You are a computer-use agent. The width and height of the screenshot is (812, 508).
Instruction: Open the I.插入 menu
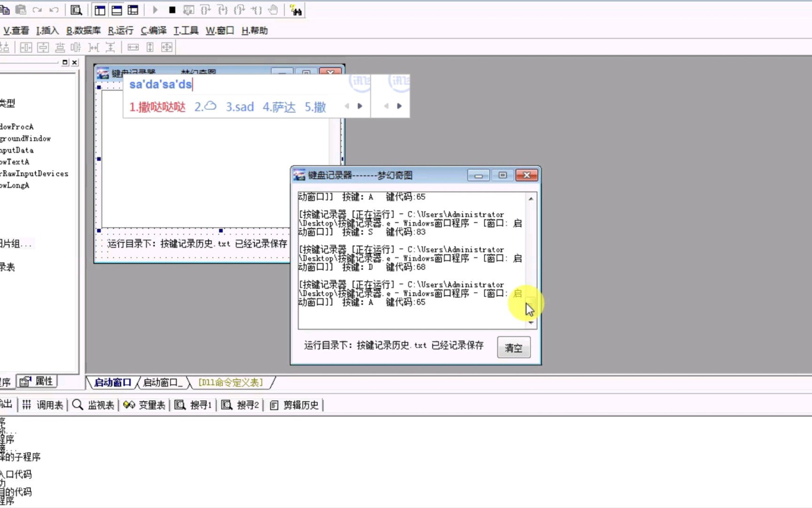coord(47,31)
